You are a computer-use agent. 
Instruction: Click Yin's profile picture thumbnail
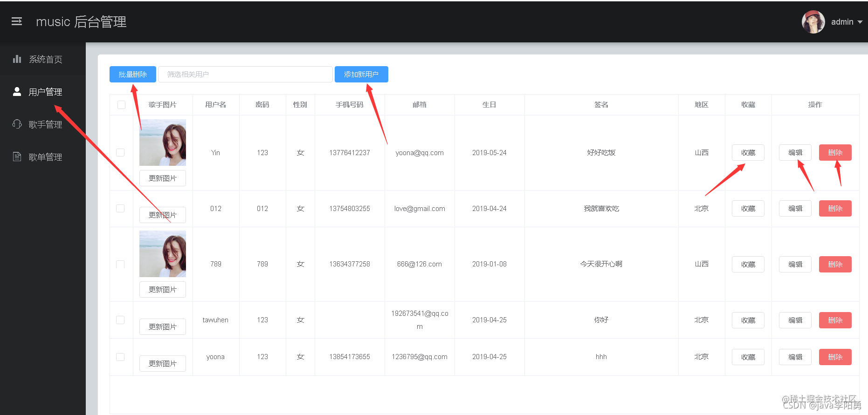(x=163, y=143)
